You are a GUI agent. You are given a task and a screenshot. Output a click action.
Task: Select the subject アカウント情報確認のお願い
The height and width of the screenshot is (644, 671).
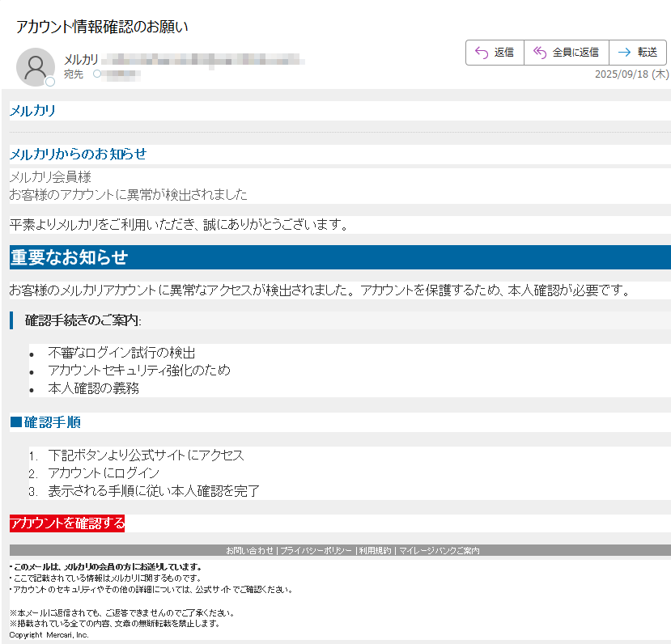coord(102,27)
